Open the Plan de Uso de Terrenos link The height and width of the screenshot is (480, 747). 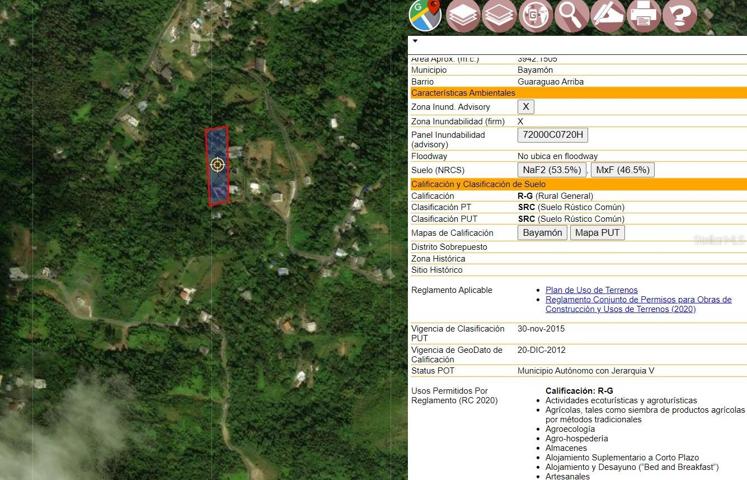click(x=591, y=290)
